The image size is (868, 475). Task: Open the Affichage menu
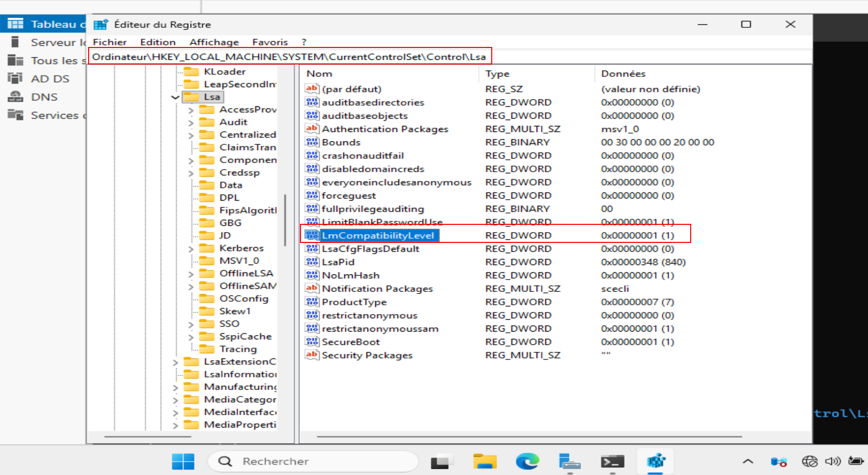[x=214, y=42]
